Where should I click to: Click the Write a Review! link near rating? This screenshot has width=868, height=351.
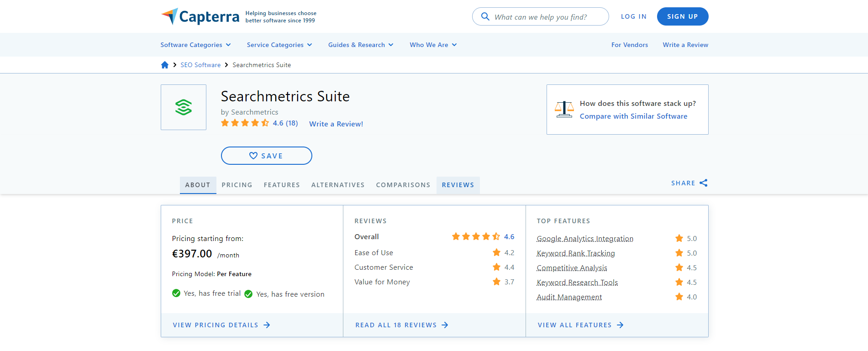click(336, 124)
